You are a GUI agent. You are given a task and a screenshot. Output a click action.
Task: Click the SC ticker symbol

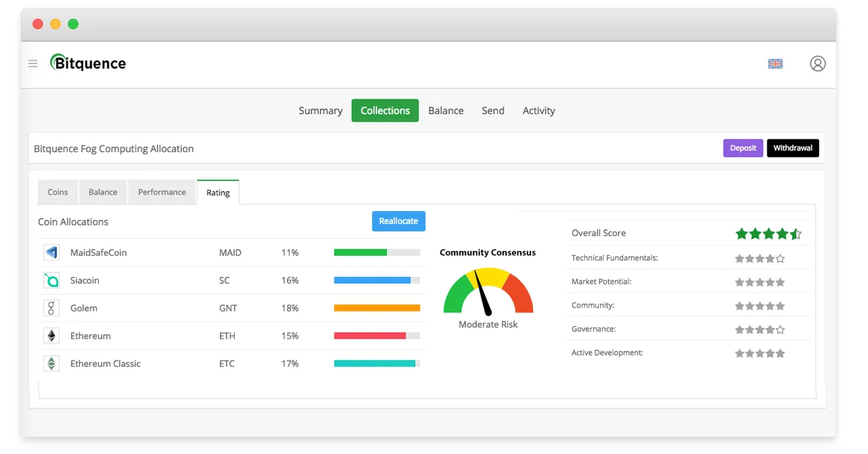[224, 280]
